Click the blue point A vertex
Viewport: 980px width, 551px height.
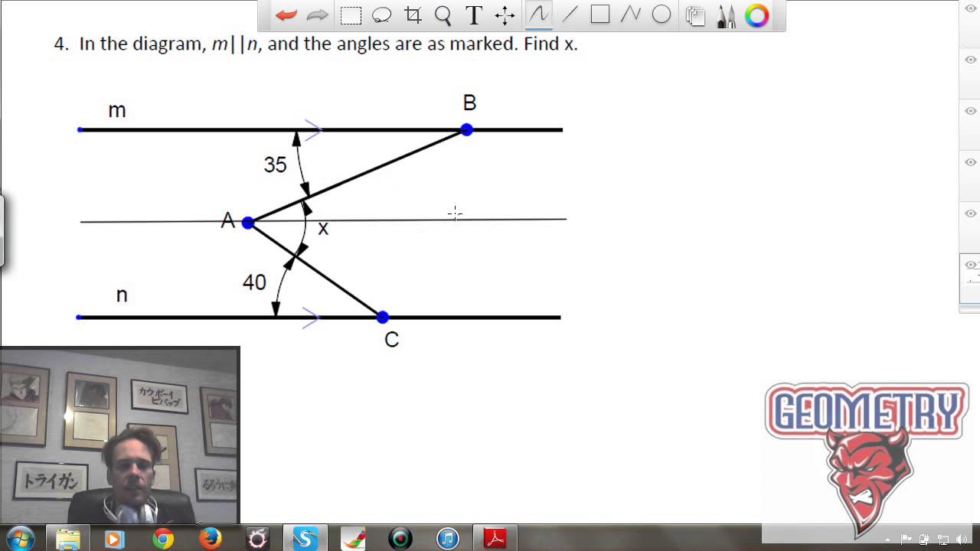247,223
